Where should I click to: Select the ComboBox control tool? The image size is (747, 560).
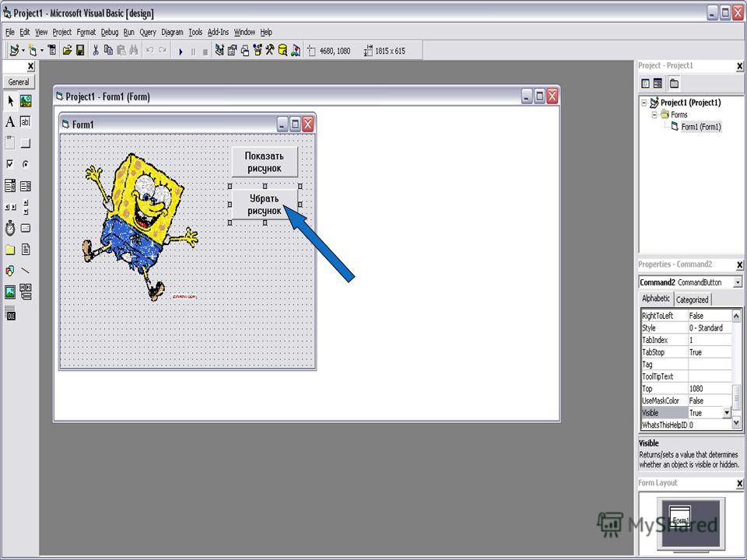point(10,186)
